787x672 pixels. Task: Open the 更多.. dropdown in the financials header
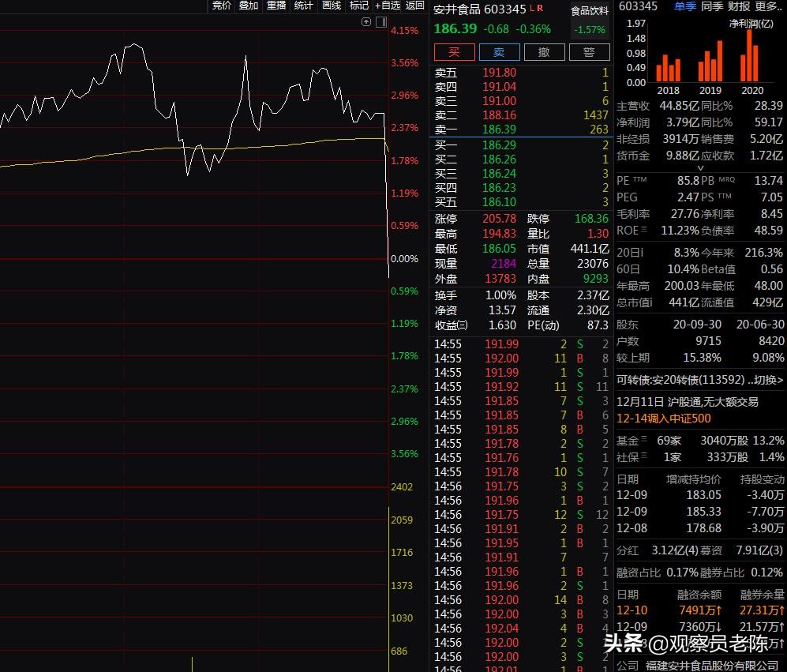768,6
